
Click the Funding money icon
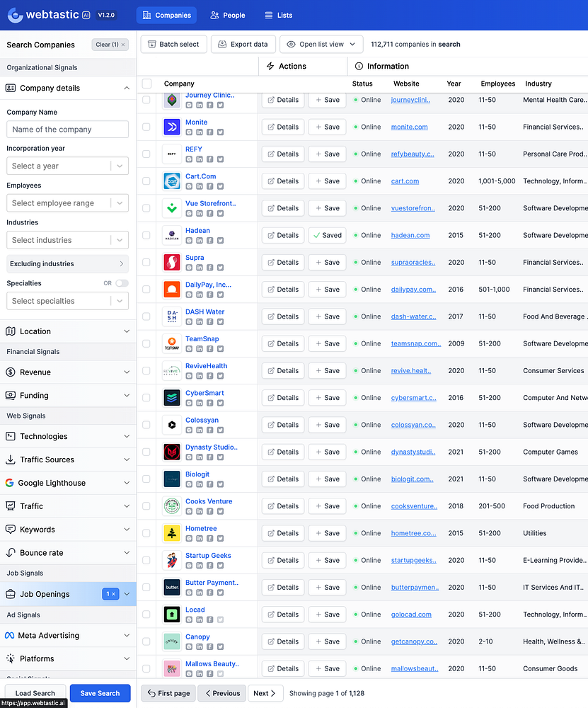(x=11, y=396)
